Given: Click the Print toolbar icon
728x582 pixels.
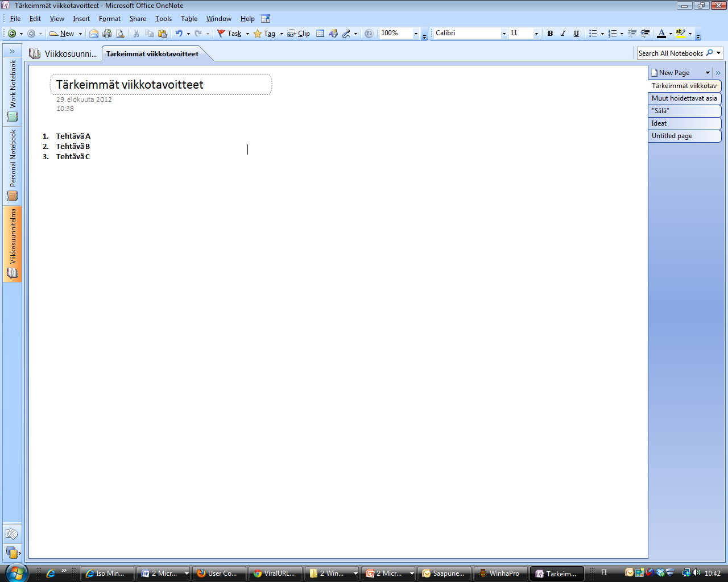Looking at the screenshot, I should pos(107,34).
